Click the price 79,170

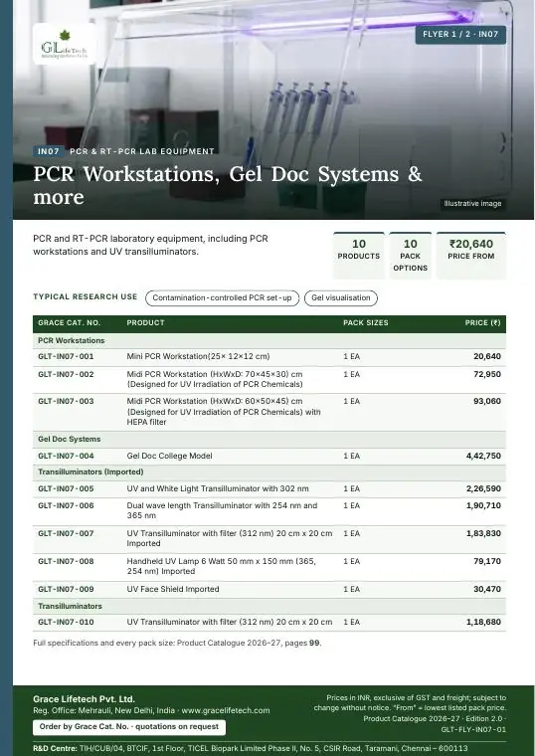[x=487, y=562]
